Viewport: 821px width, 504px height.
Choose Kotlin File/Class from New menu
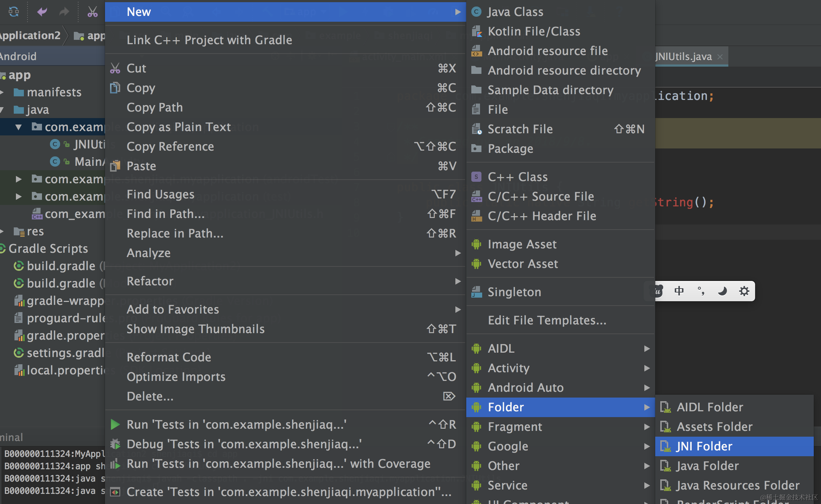[534, 31]
